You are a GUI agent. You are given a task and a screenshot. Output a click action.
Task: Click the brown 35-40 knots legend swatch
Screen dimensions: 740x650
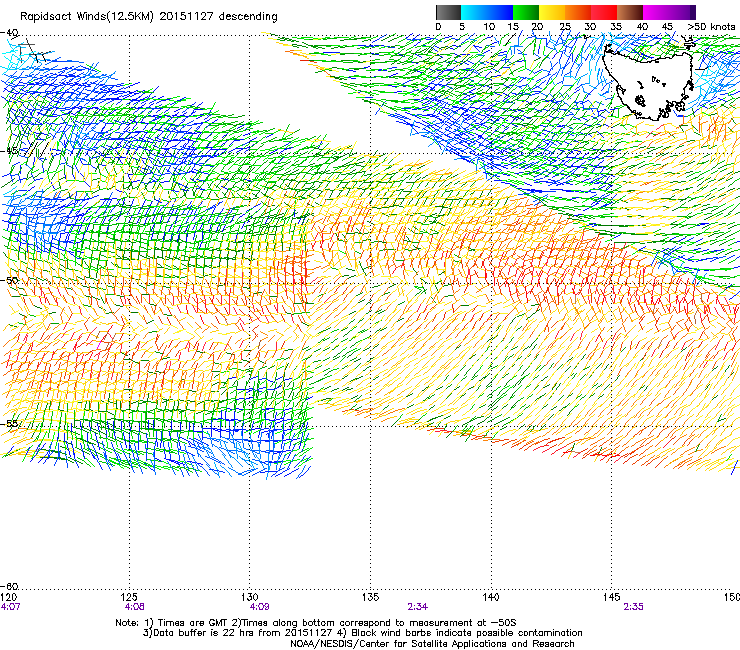630,12
